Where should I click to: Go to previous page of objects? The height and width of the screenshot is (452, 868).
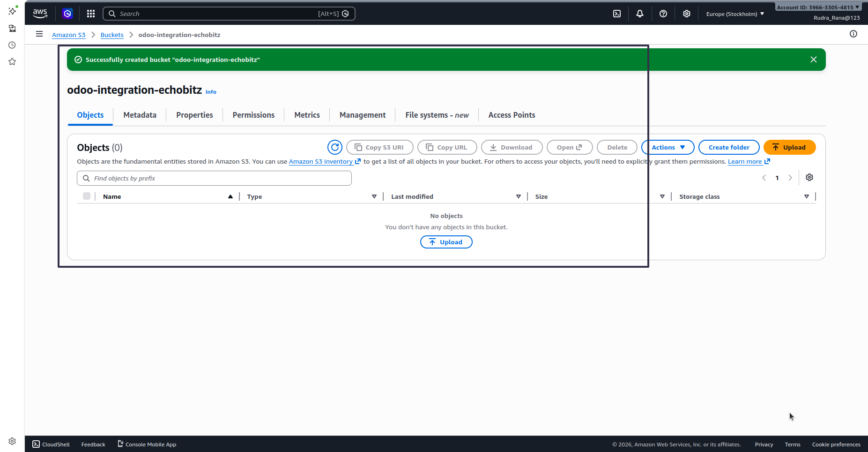764,178
